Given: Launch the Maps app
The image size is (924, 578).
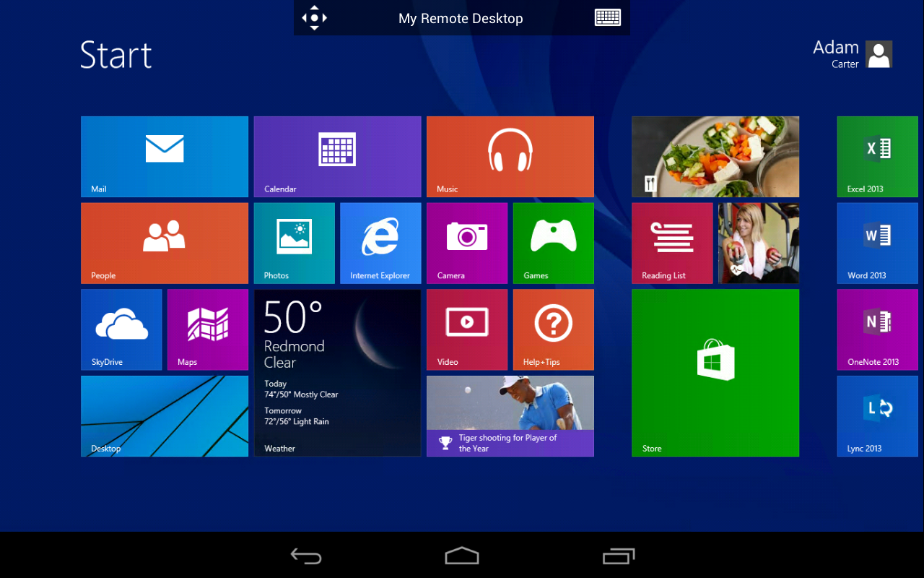Looking at the screenshot, I should (208, 329).
